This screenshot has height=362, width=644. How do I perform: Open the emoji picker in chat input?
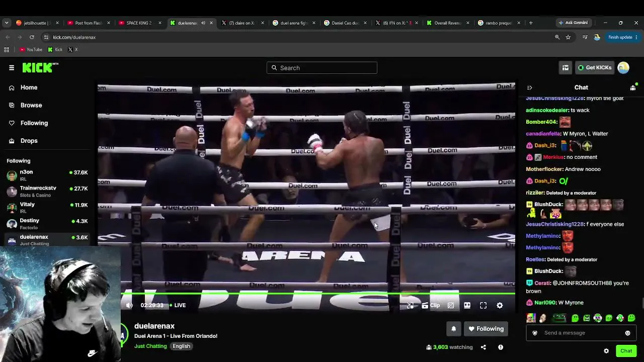coord(627,333)
